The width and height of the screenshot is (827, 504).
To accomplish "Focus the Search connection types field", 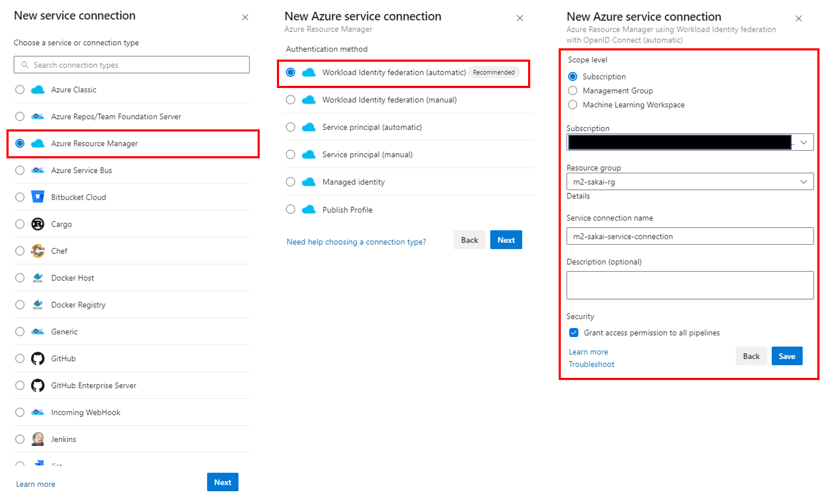I will coord(131,65).
